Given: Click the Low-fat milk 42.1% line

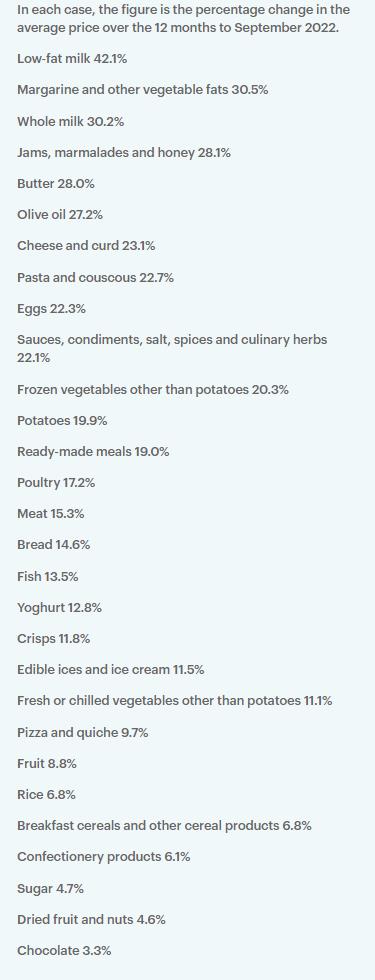Looking at the screenshot, I should click(75, 59).
